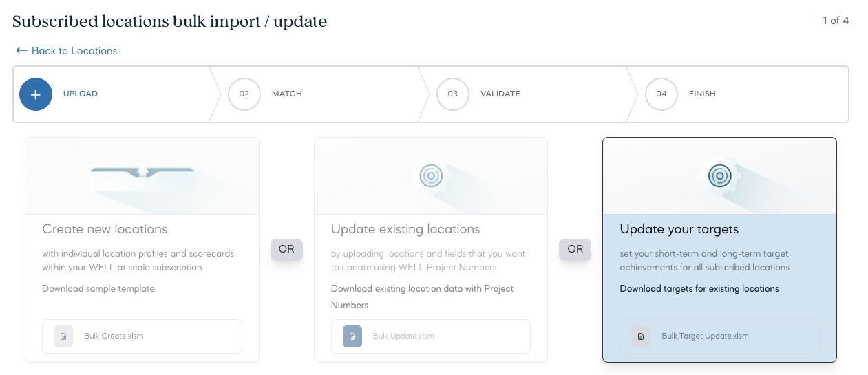Click the Update your targets description text

pos(704,260)
